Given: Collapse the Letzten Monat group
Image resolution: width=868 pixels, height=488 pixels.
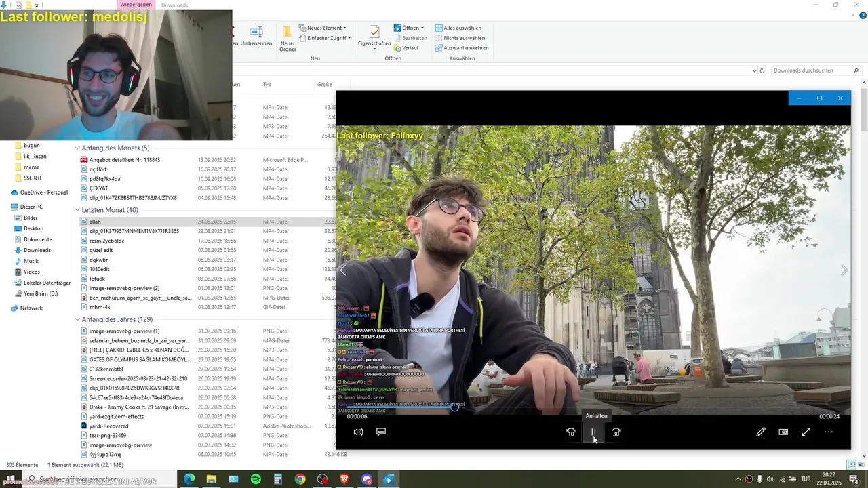Looking at the screenshot, I should pyautogui.click(x=77, y=210).
